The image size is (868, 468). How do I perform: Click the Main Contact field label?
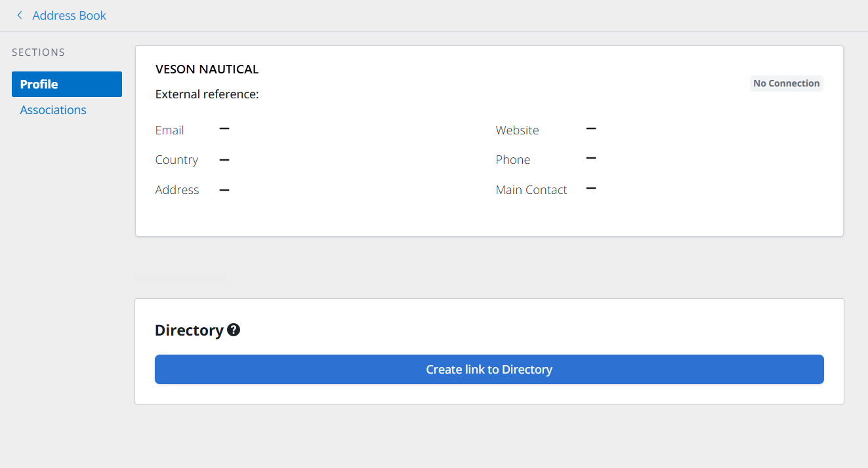531,189
